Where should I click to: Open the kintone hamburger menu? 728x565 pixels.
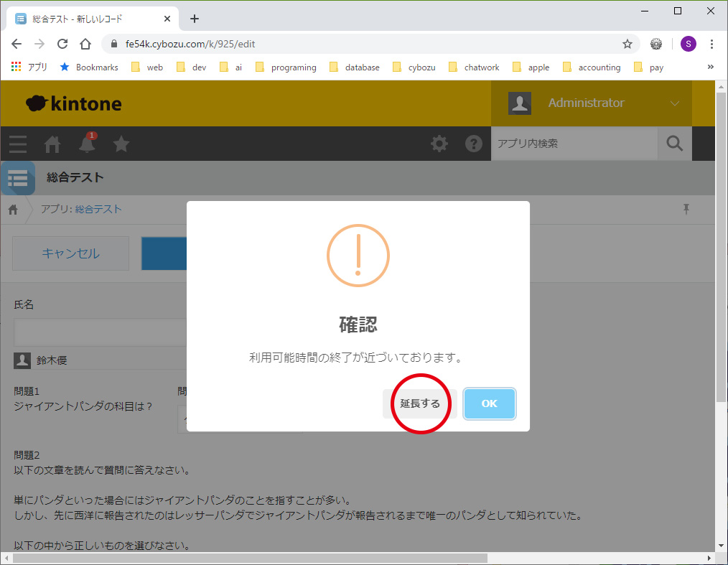[18, 144]
